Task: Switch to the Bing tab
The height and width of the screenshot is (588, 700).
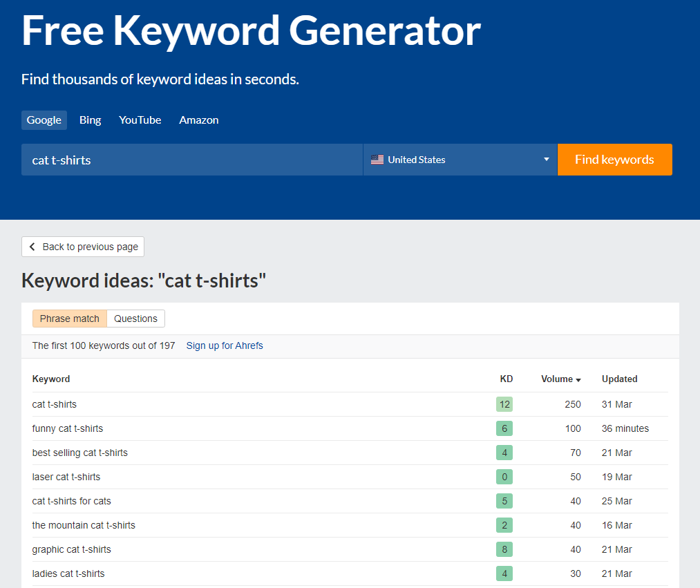Action: pyautogui.click(x=91, y=120)
